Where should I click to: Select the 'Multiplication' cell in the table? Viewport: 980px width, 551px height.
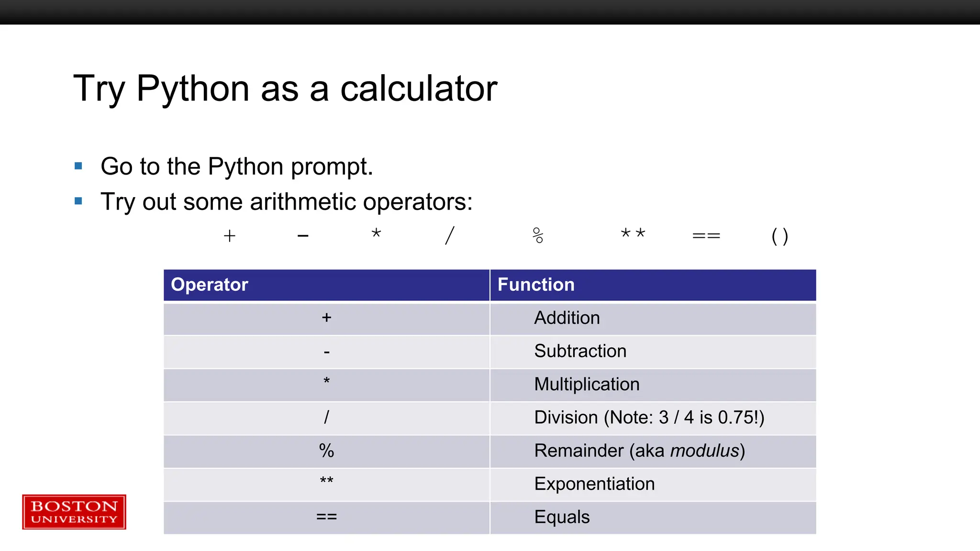pyautogui.click(x=587, y=385)
